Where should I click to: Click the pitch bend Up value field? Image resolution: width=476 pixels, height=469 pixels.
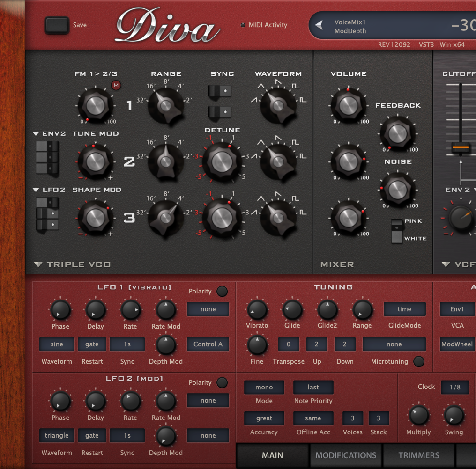(x=317, y=344)
